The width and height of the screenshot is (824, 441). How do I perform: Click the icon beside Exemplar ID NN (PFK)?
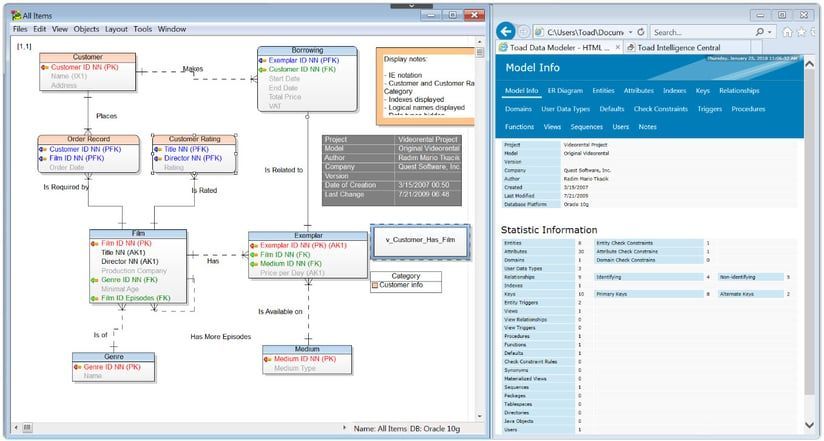263,60
